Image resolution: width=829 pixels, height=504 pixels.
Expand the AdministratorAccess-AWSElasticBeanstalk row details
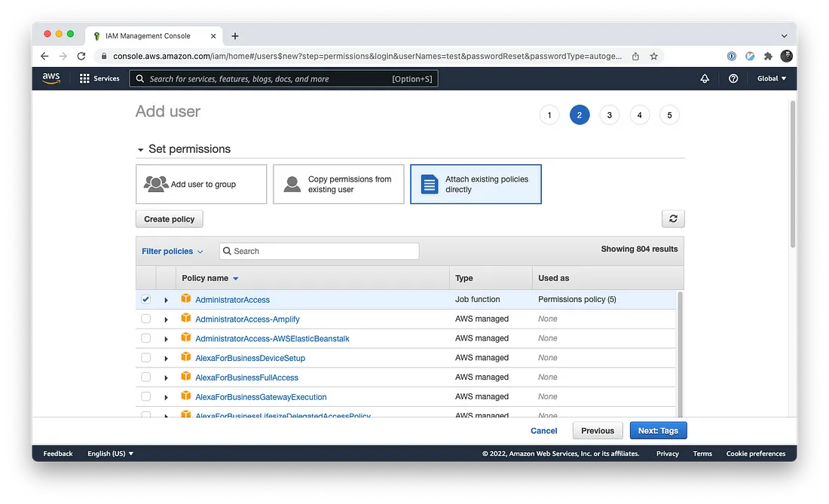166,339
